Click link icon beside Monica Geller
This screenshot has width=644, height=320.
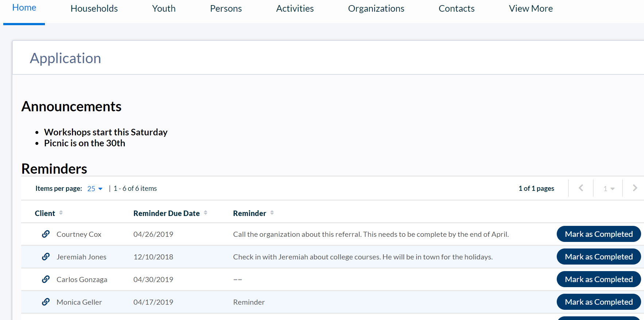coord(46,302)
